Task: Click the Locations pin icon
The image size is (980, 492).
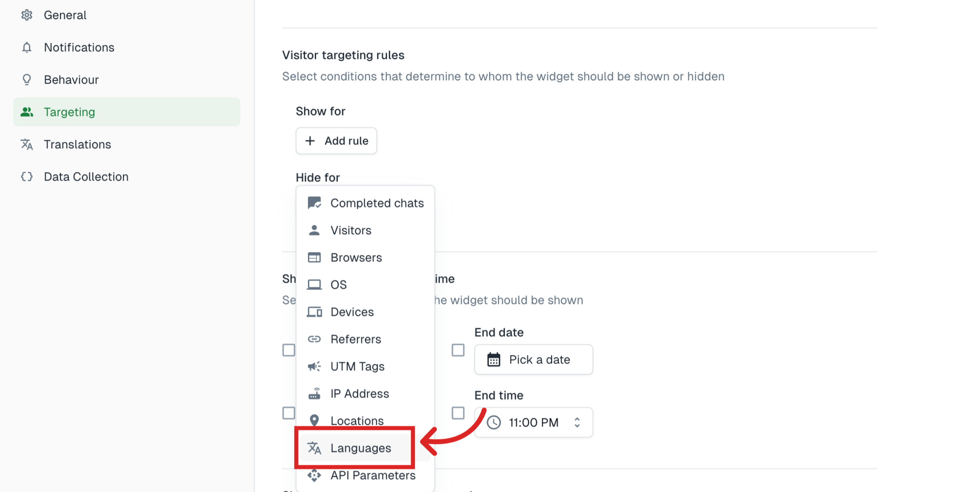Action: pyautogui.click(x=314, y=421)
